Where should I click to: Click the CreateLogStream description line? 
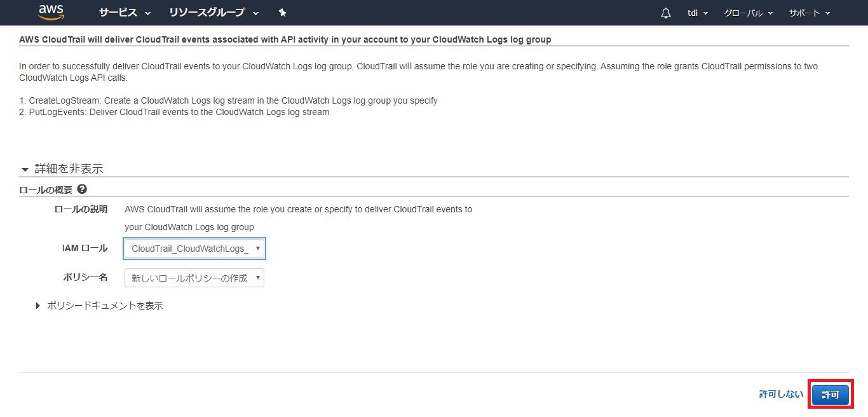click(x=228, y=100)
